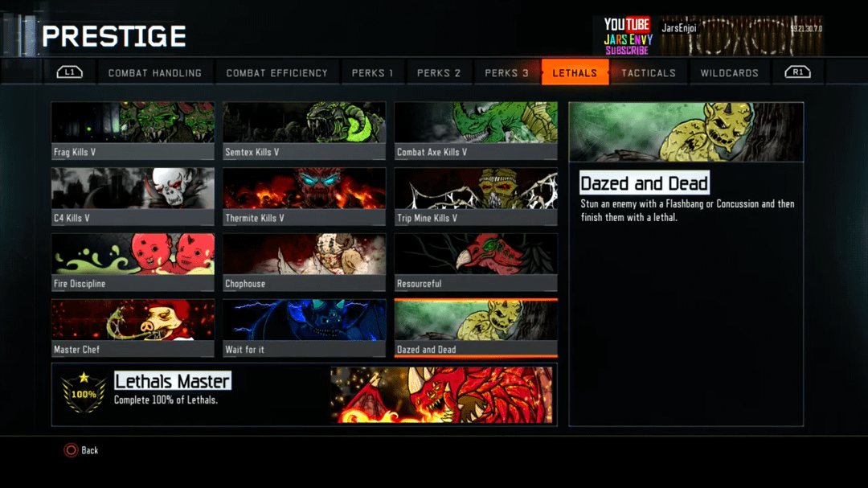The width and height of the screenshot is (868, 488).
Task: Switch to the Perks 2 tab
Action: pos(439,72)
